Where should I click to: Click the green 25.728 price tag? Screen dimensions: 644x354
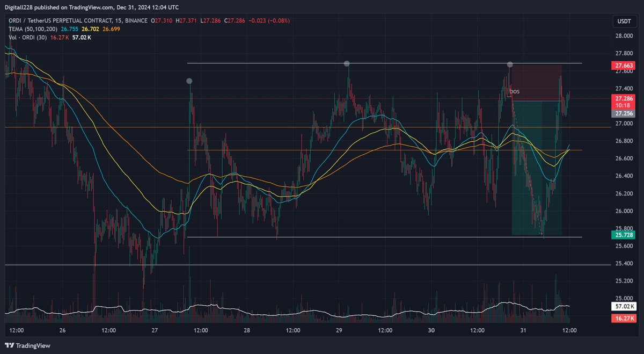coord(623,235)
